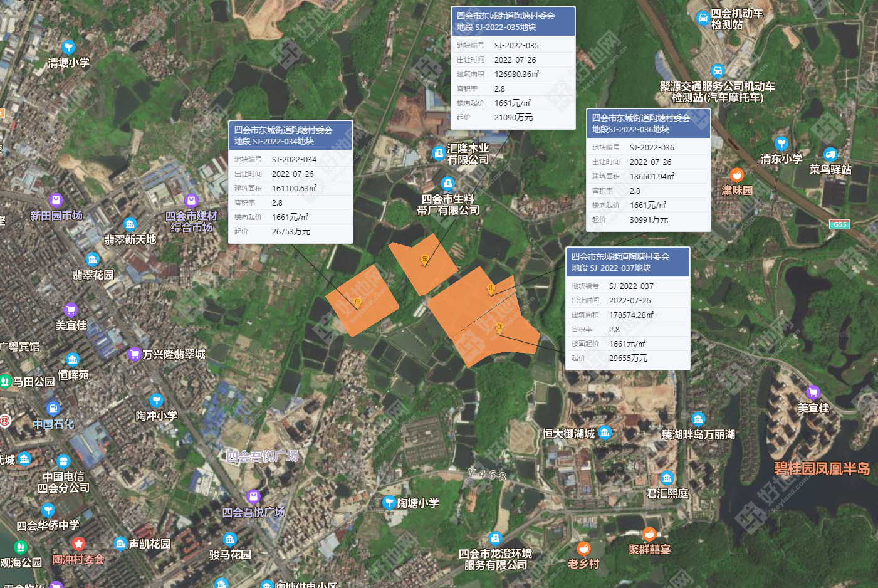Click the 津味园 restaurant marker icon
The width and height of the screenshot is (878, 588).
(x=737, y=175)
